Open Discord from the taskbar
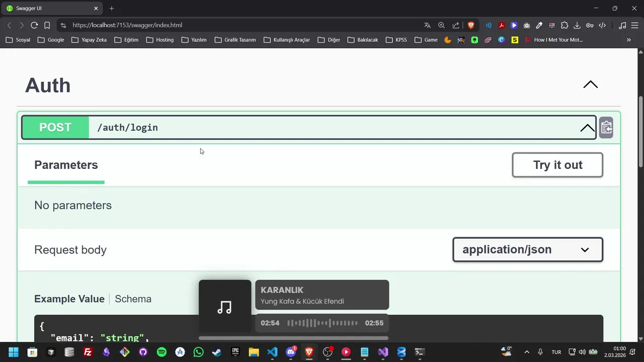 [x=291, y=352]
